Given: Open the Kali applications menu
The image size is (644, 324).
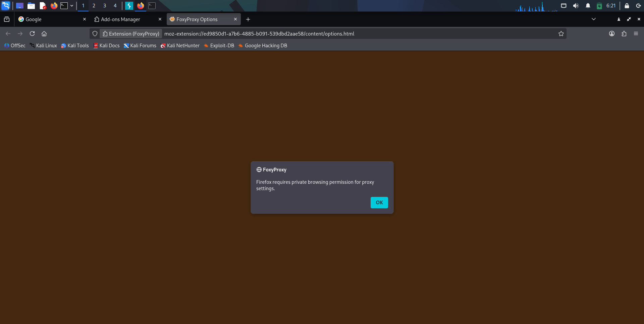Looking at the screenshot, I should coord(6,6).
